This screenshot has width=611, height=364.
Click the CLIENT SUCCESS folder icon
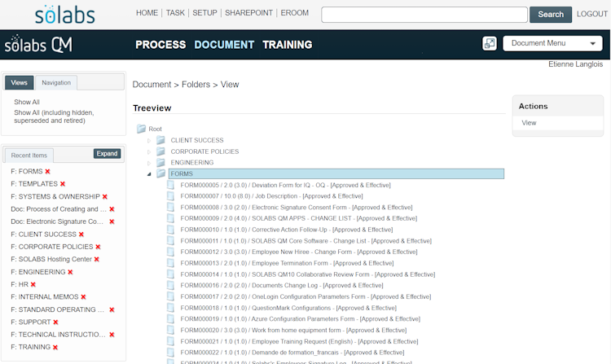tap(160, 140)
